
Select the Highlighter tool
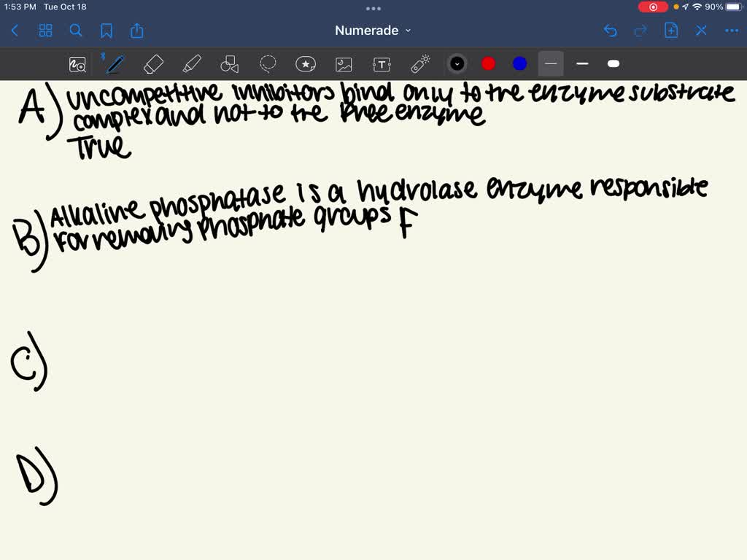pyautogui.click(x=192, y=64)
